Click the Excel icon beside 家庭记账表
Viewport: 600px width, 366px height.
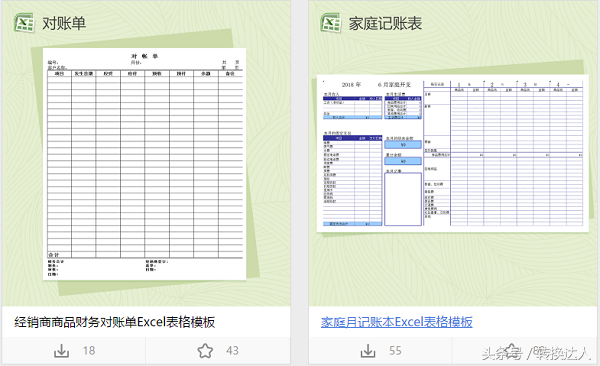click(x=331, y=23)
